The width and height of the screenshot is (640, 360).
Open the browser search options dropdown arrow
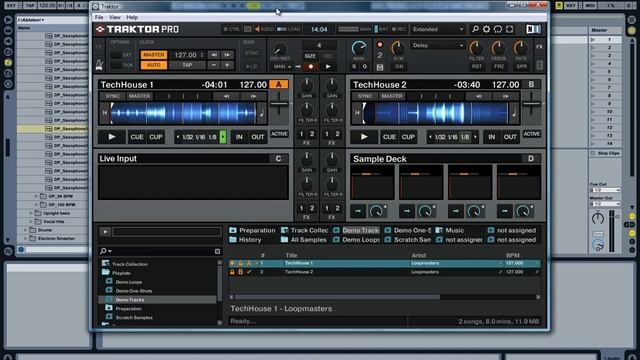click(110, 251)
